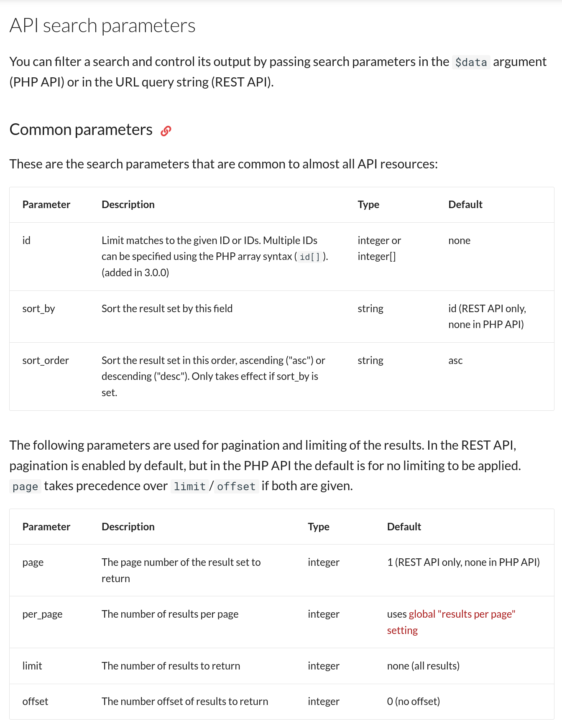Image resolution: width=562 pixels, height=728 pixels.
Task: Click the API search parameters page title
Action: point(102,25)
